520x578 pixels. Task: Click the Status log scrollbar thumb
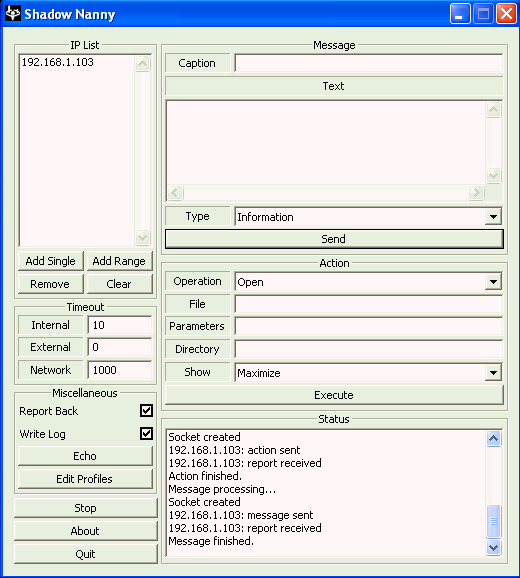point(493,521)
